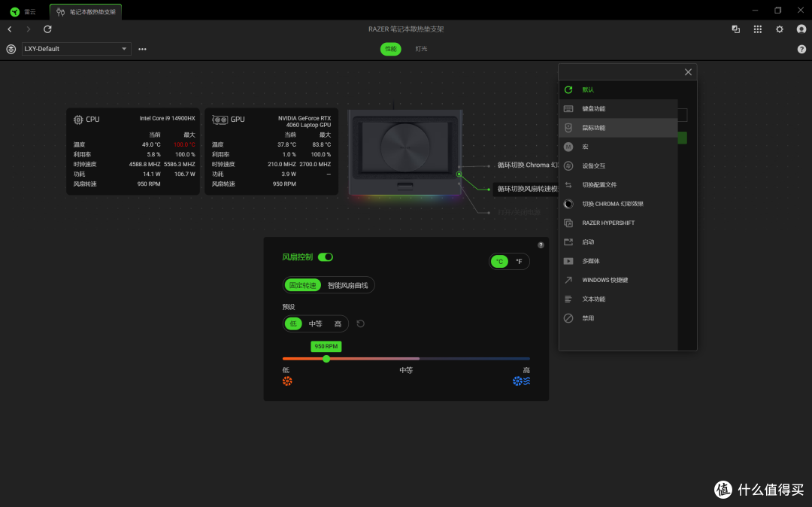Viewport: 812px width, 507px height.
Task: Click the refresh icon in the navigation bar
Action: [47, 29]
